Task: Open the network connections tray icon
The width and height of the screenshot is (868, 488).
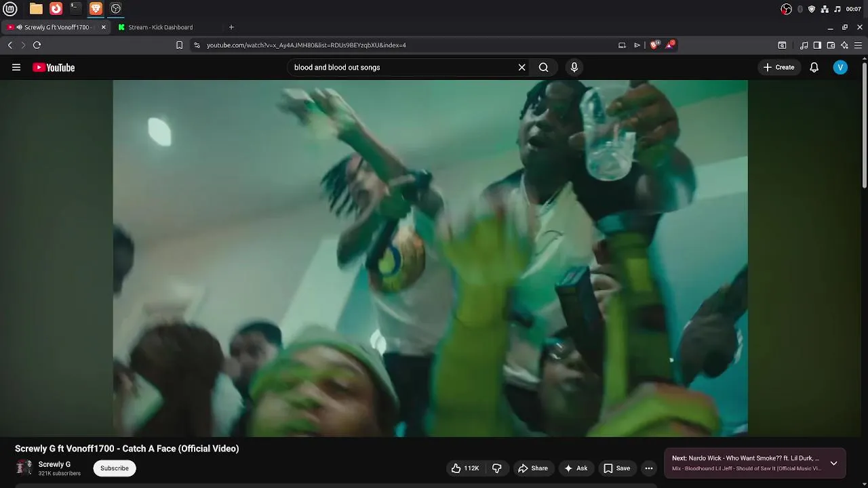Action: [x=825, y=9]
